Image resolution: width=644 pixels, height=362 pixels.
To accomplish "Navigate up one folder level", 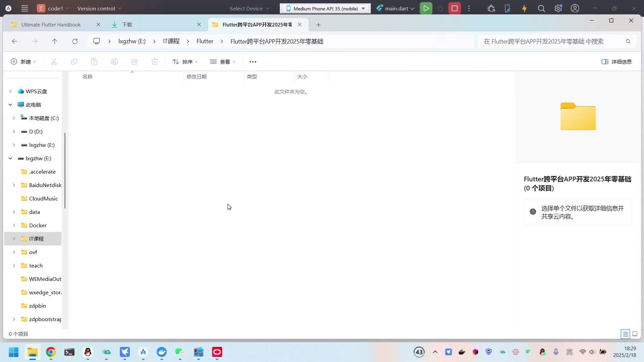I will click(x=55, y=41).
